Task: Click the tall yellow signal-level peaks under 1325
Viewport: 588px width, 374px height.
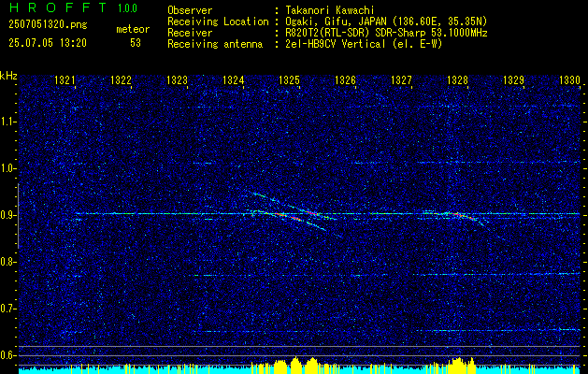Action: coord(296,364)
